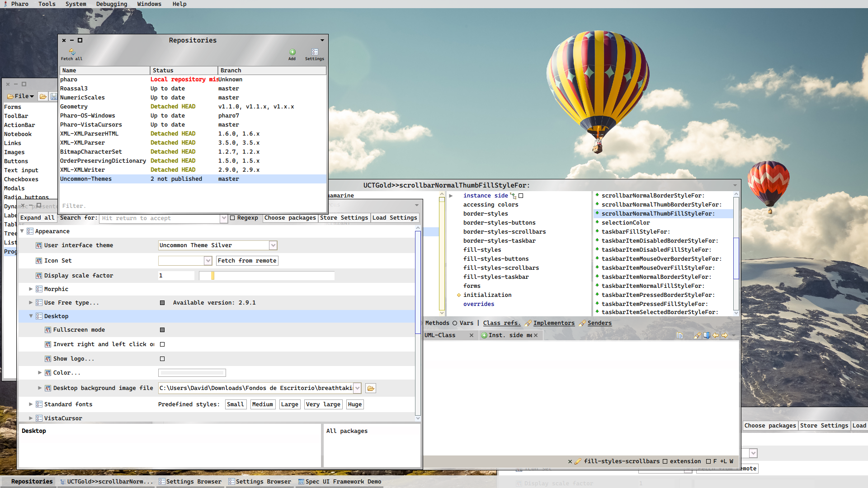The height and width of the screenshot is (488, 868).
Task: Click the Search for input field
Action: [x=160, y=218]
